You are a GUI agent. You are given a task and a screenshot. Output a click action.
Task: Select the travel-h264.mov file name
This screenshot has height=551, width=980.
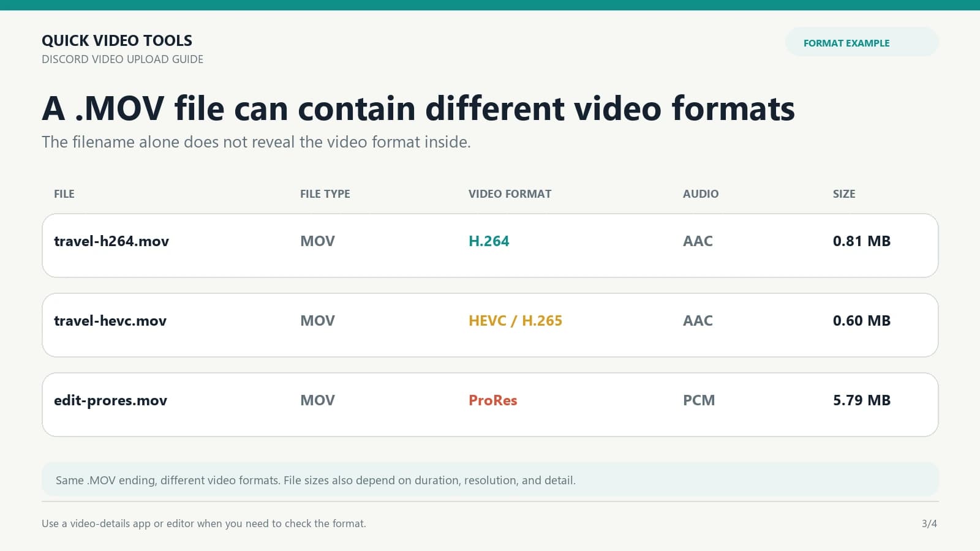point(111,241)
